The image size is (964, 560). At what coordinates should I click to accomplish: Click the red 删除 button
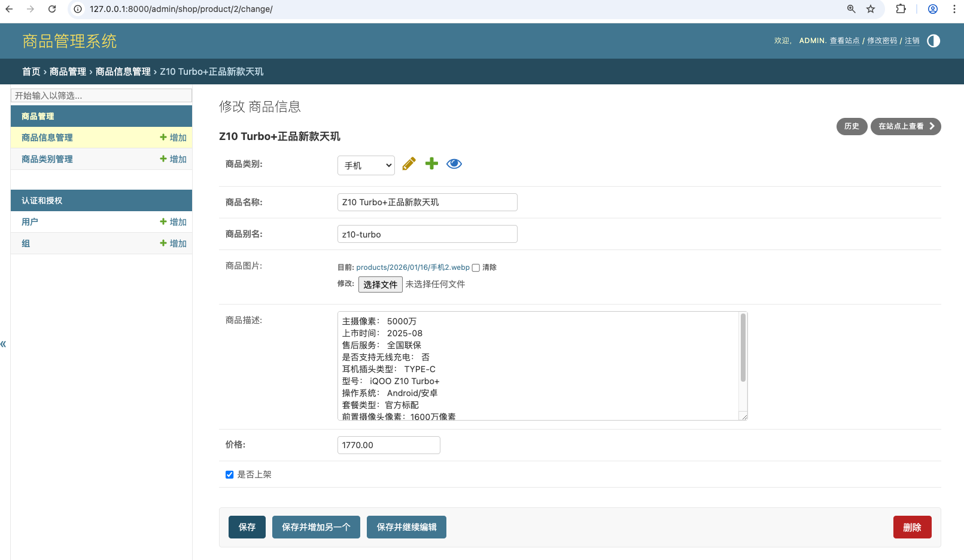click(x=913, y=527)
